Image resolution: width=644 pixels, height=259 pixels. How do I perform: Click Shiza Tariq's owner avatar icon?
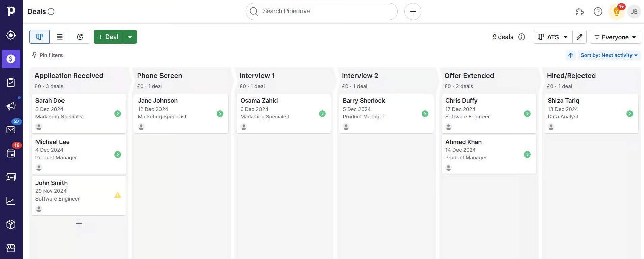pos(551,127)
